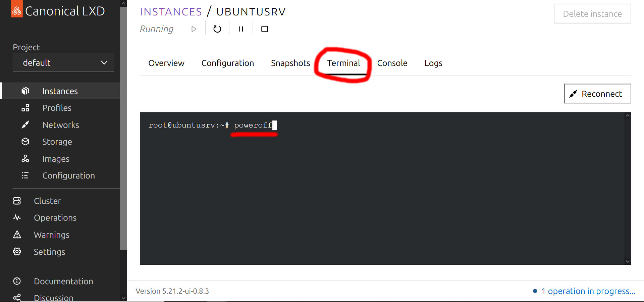Open Networks via its plug icon
This screenshot has height=302, width=644.
pos(25,125)
